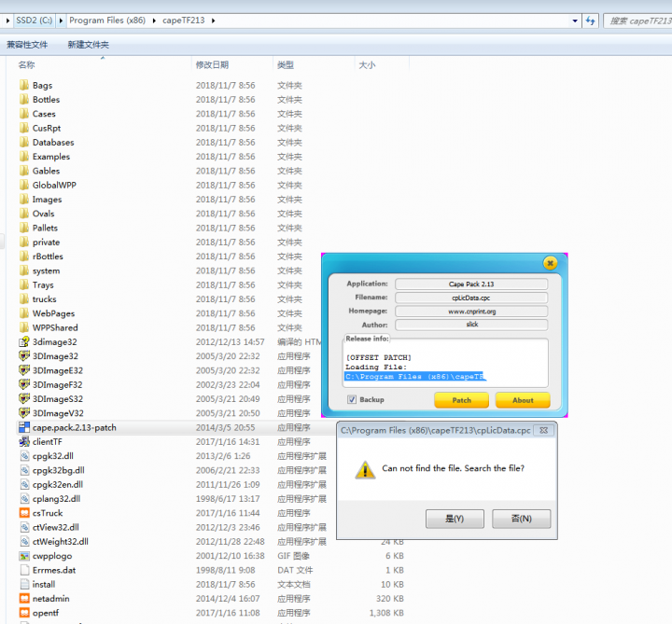The height and width of the screenshot is (624, 672).
Task: Click the 3DImage32 application icon
Action: (24, 356)
